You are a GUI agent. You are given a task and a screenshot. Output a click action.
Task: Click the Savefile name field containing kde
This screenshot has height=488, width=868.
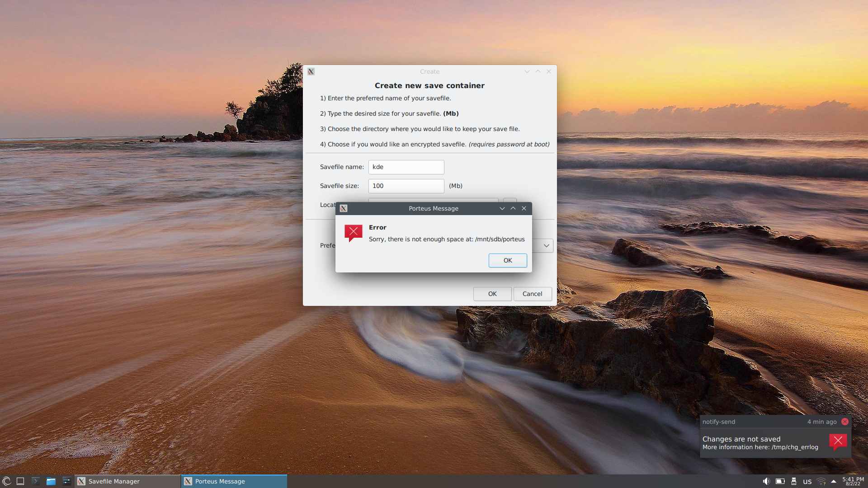(x=406, y=167)
